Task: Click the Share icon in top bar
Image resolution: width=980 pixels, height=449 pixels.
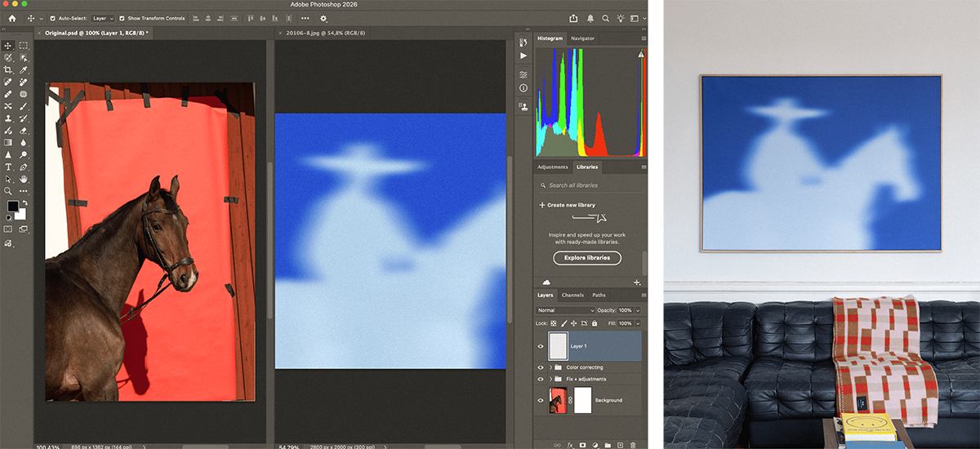Action: point(573,18)
